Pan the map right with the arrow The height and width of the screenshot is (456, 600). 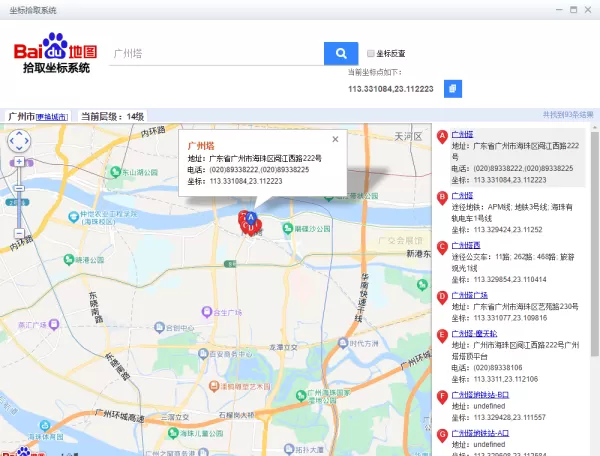pos(26,141)
